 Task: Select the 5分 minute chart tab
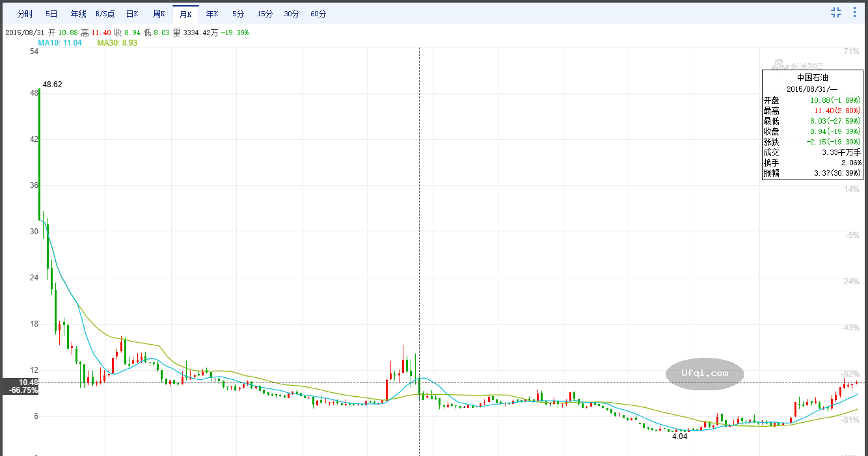pos(238,14)
